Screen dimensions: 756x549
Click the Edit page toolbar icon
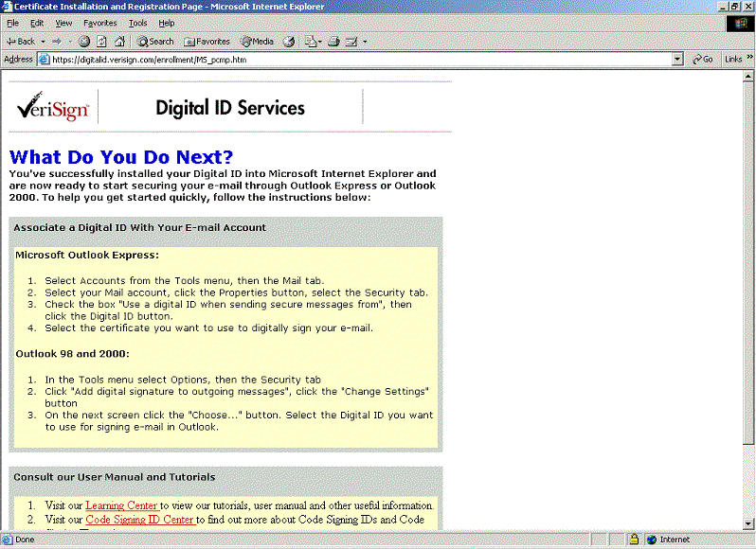(x=351, y=42)
